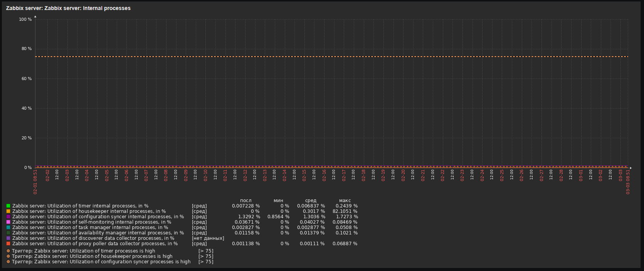Click the pink self-monitoring legend swatch
The image size is (644, 271).
point(8,222)
